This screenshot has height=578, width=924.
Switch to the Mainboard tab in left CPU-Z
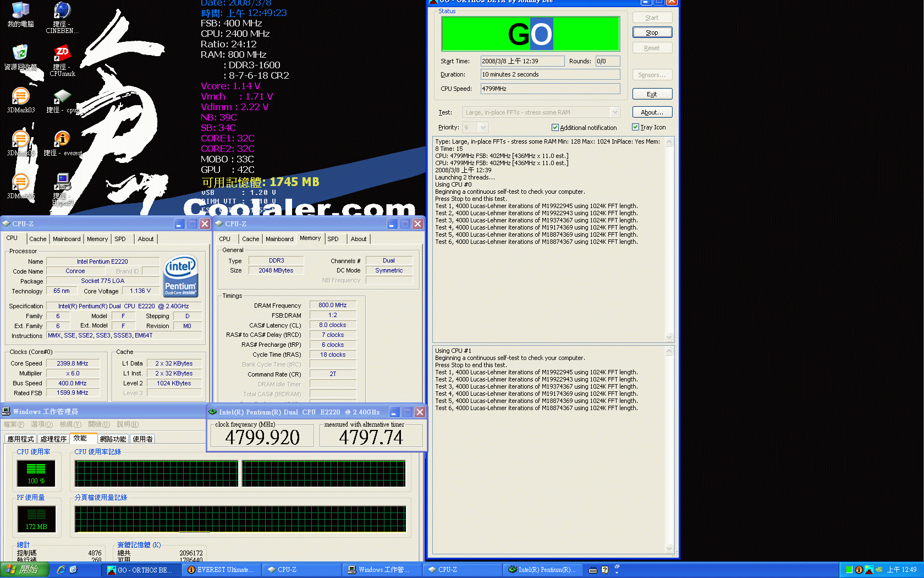coord(67,239)
